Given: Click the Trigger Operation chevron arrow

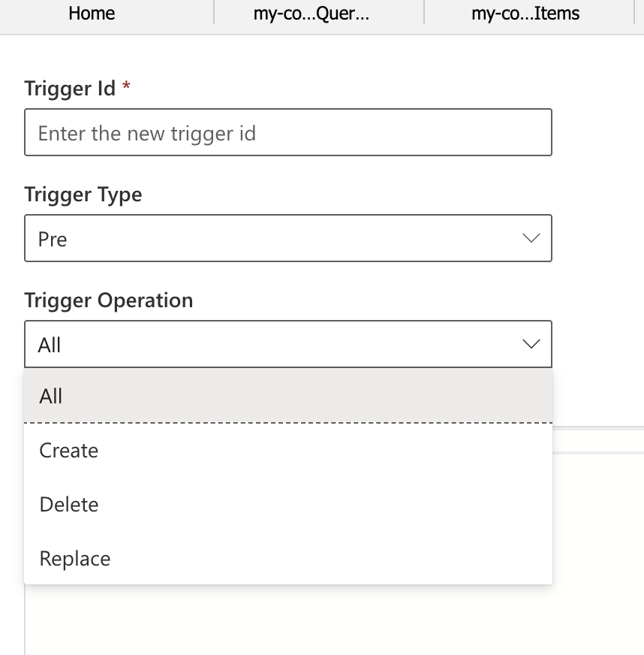Looking at the screenshot, I should point(531,344).
